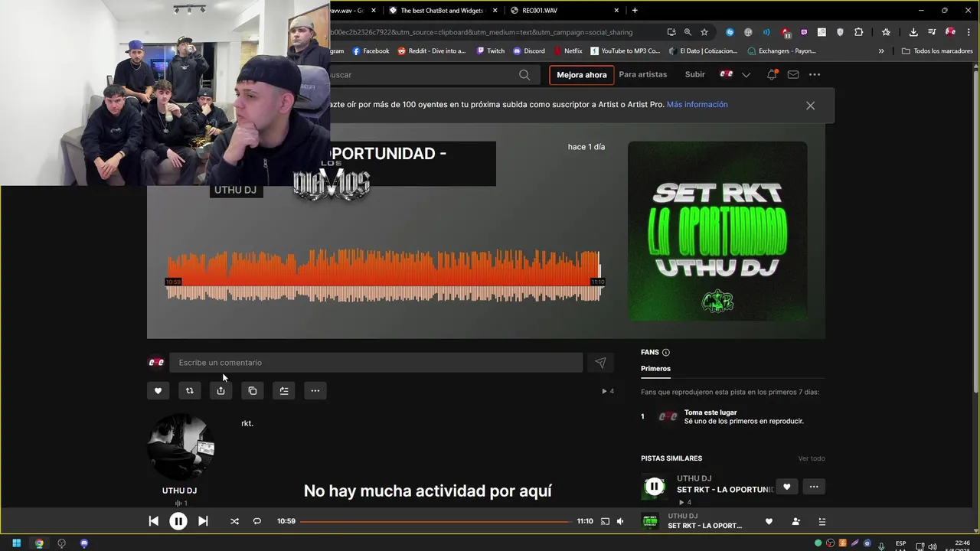980x551 pixels.
Task: Expand the user account chevron dropdown
Action: [x=746, y=75]
